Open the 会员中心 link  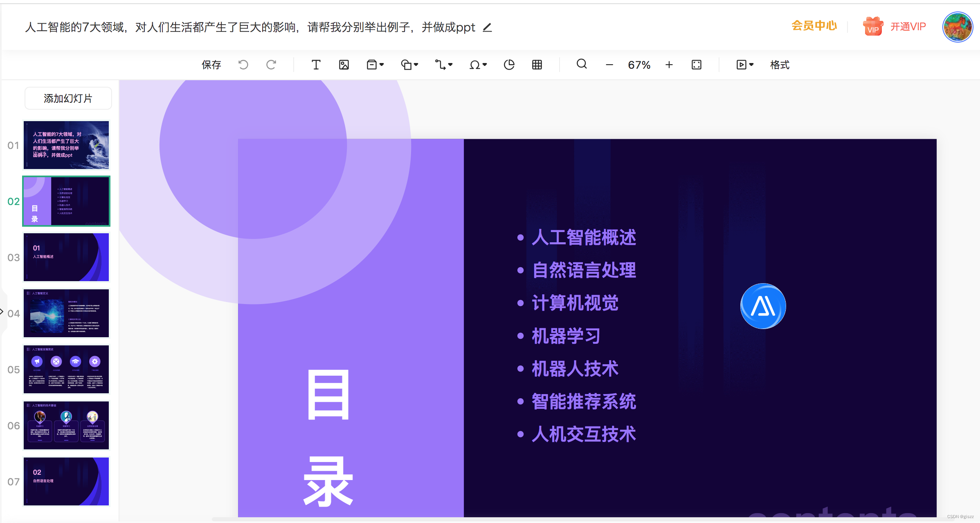tap(814, 26)
